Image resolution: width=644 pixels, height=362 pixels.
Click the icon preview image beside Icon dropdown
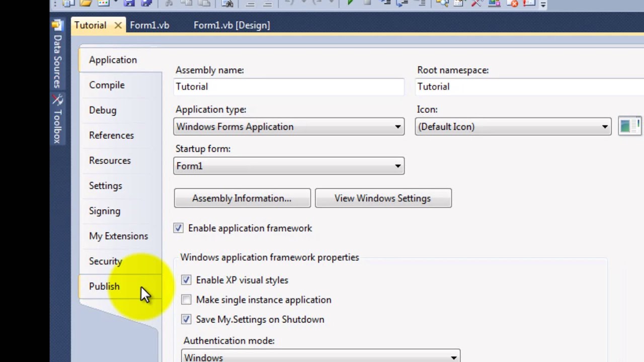click(x=629, y=126)
